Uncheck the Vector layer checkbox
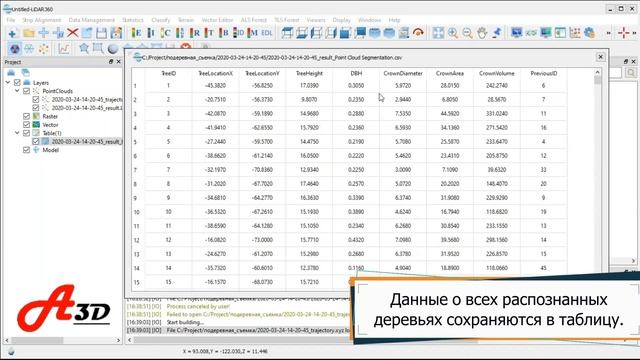640x360 pixels. [27, 124]
